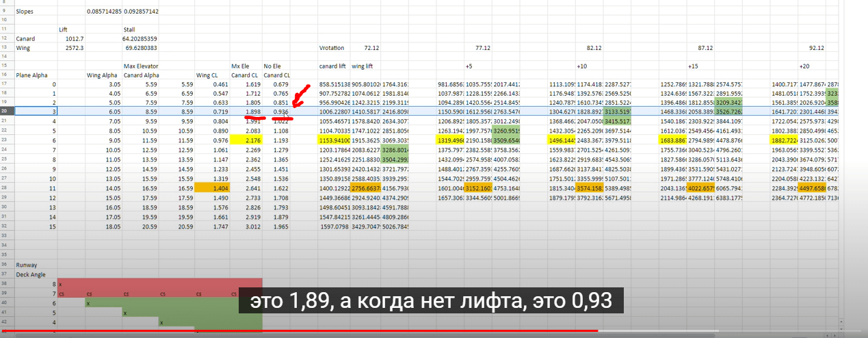Image resolution: width=868 pixels, height=338 pixels.
Task: Select the Wing CL value 1.747
Action: pyautogui.click(x=213, y=226)
